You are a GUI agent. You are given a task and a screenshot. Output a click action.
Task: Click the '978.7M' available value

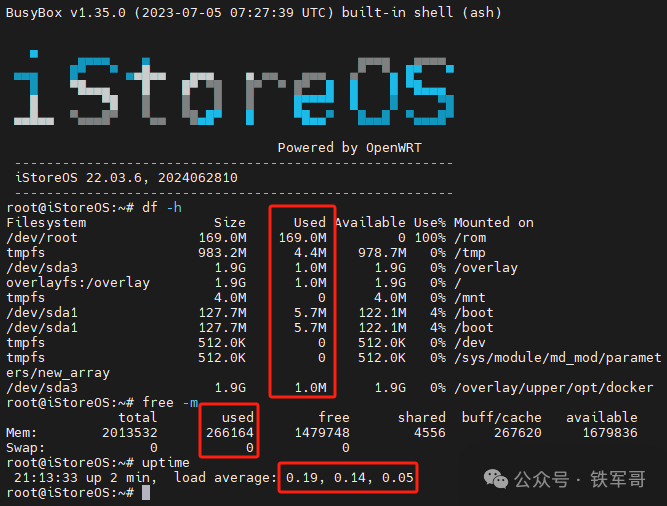point(382,253)
